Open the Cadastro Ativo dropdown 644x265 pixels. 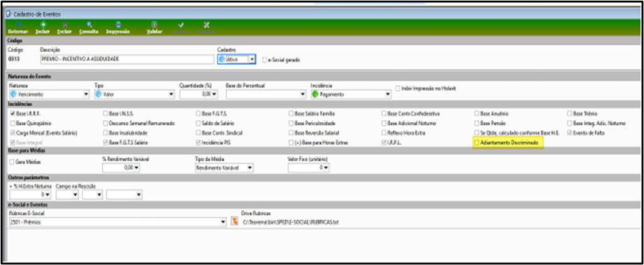point(252,60)
